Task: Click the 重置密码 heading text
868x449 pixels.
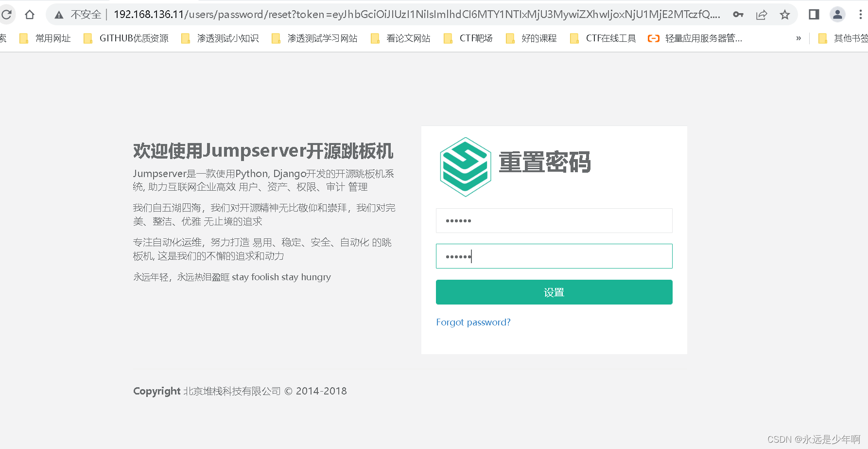Action: click(x=545, y=162)
